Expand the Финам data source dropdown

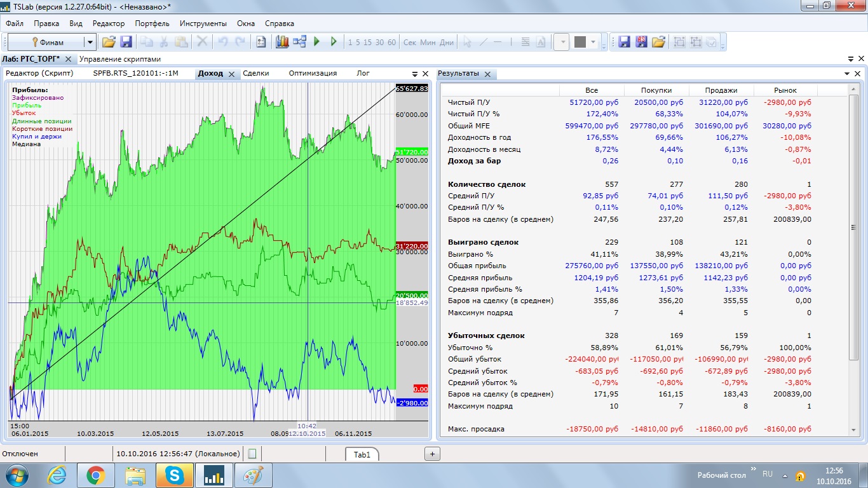(90, 43)
